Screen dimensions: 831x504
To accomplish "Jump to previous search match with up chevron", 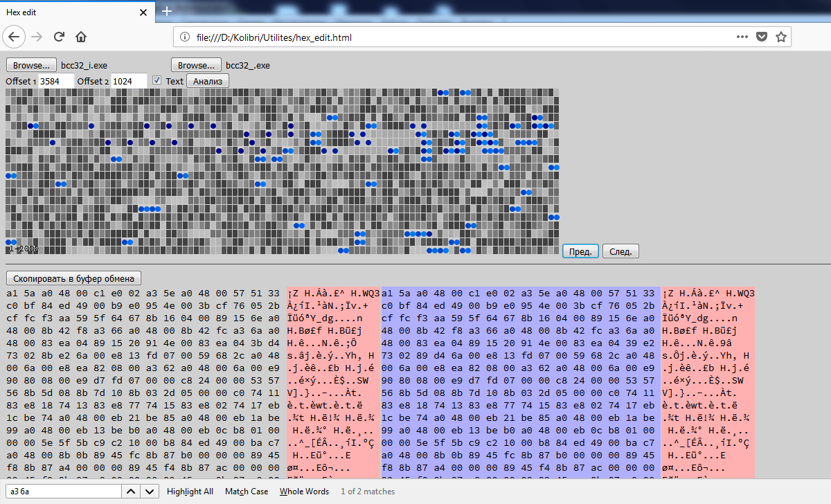I will pyautogui.click(x=130, y=491).
